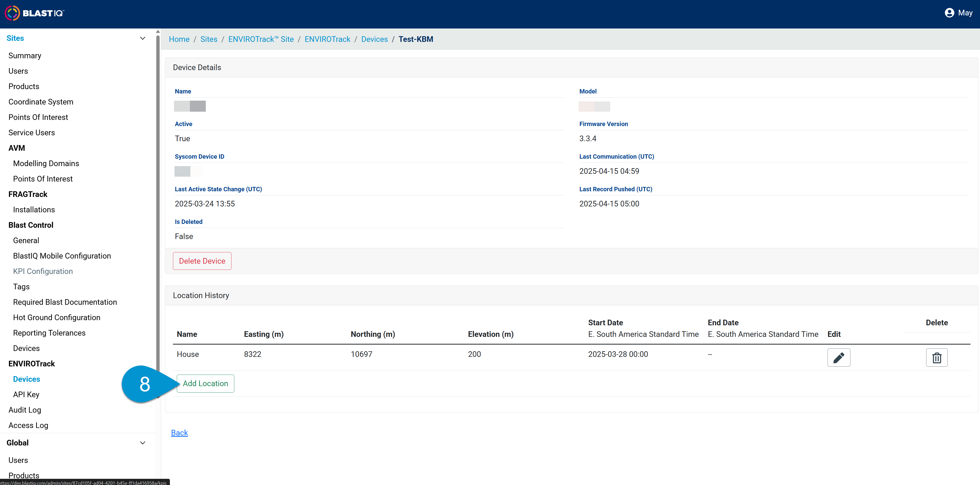The image size is (980, 485).
Task: Open BlastIQ Mobile Configuration
Action: [62, 256]
